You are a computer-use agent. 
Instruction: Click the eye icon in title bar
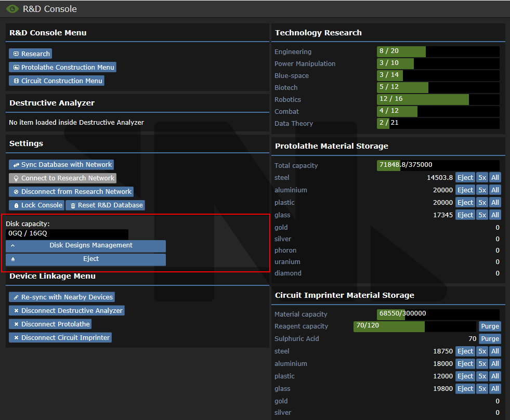[x=11, y=9]
